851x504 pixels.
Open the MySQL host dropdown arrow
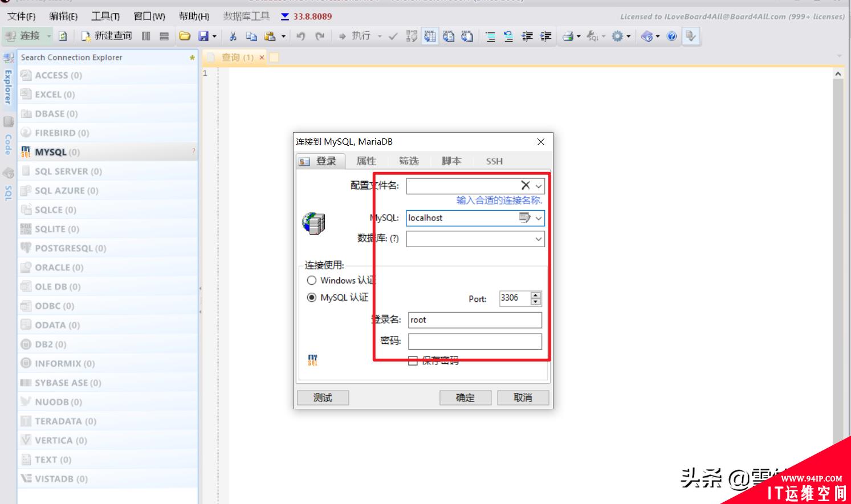pyautogui.click(x=539, y=218)
